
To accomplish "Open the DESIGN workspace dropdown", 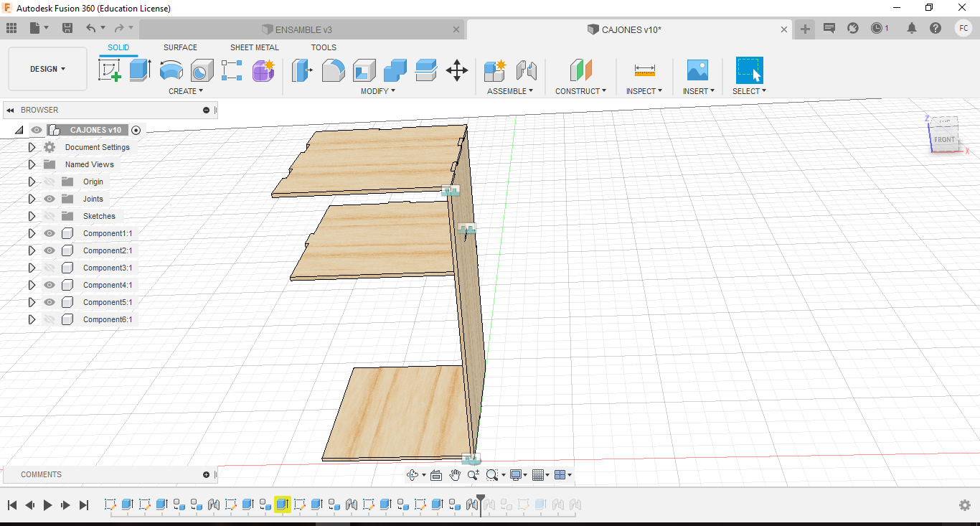I will point(47,69).
